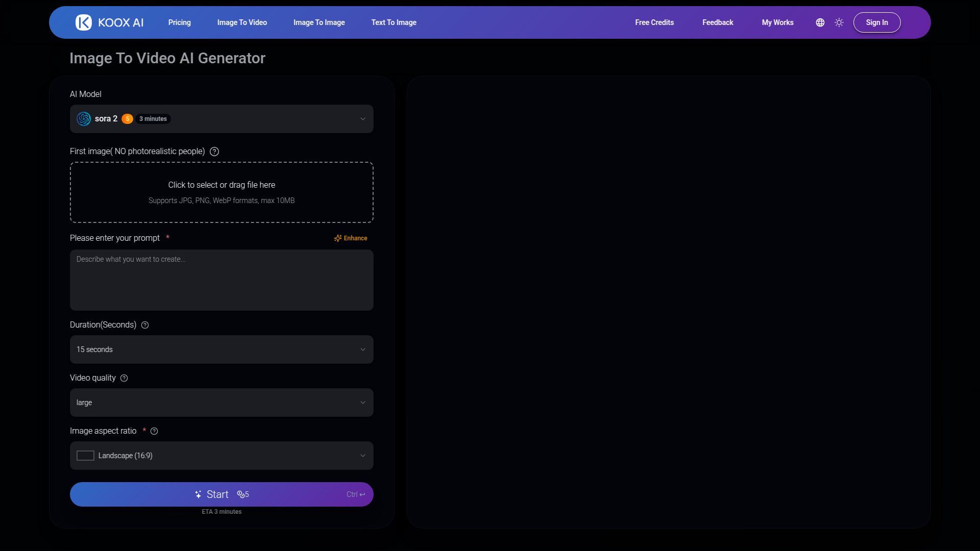Click the sparkle Enhance prompt icon
Image resolution: width=980 pixels, height=551 pixels.
338,238
